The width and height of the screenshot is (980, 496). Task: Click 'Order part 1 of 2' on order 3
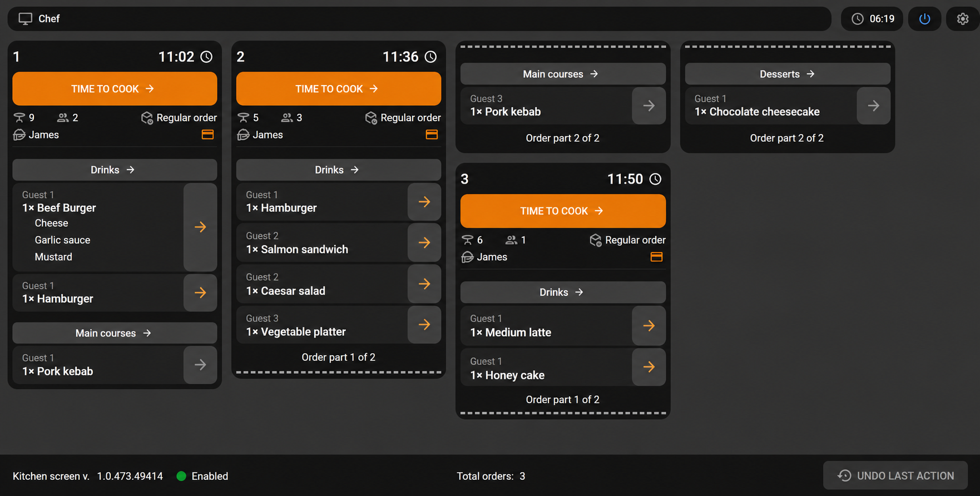pos(563,399)
